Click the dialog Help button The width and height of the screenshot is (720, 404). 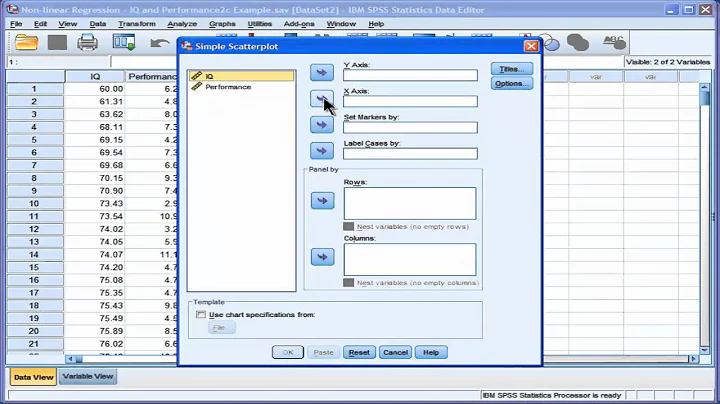pyautogui.click(x=431, y=352)
